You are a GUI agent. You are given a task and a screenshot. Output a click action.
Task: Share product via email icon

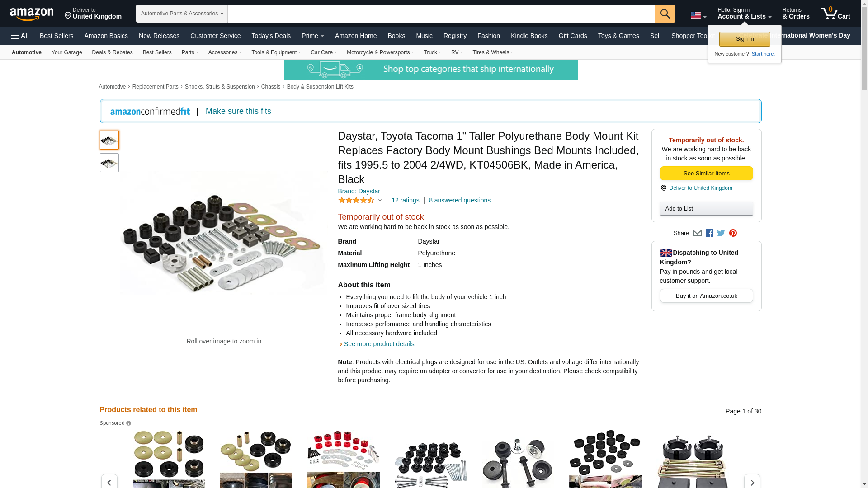697,233
